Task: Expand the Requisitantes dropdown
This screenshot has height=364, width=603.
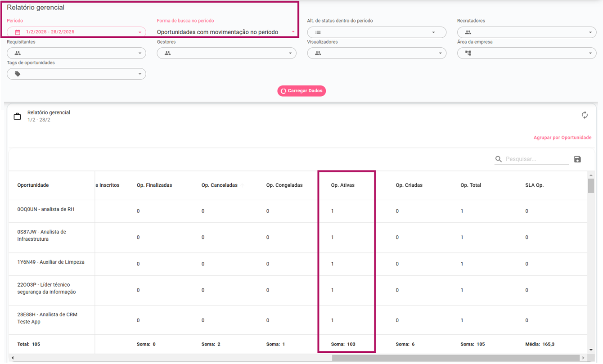Action: pyautogui.click(x=76, y=53)
